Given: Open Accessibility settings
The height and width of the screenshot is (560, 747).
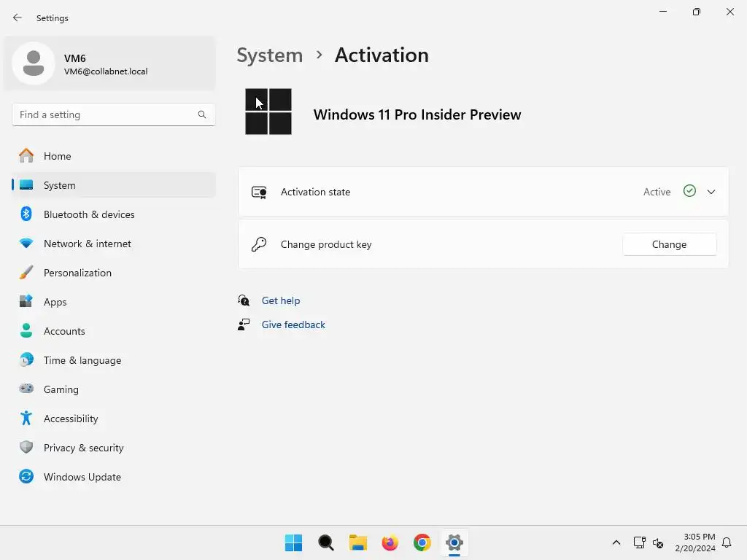Looking at the screenshot, I should tap(113, 419).
